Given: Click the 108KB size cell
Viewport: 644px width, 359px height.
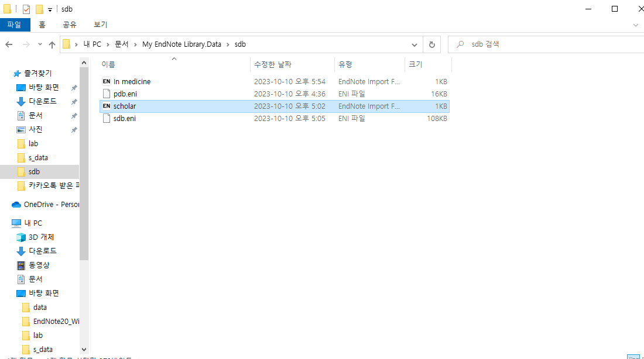Looking at the screenshot, I should coord(437,119).
